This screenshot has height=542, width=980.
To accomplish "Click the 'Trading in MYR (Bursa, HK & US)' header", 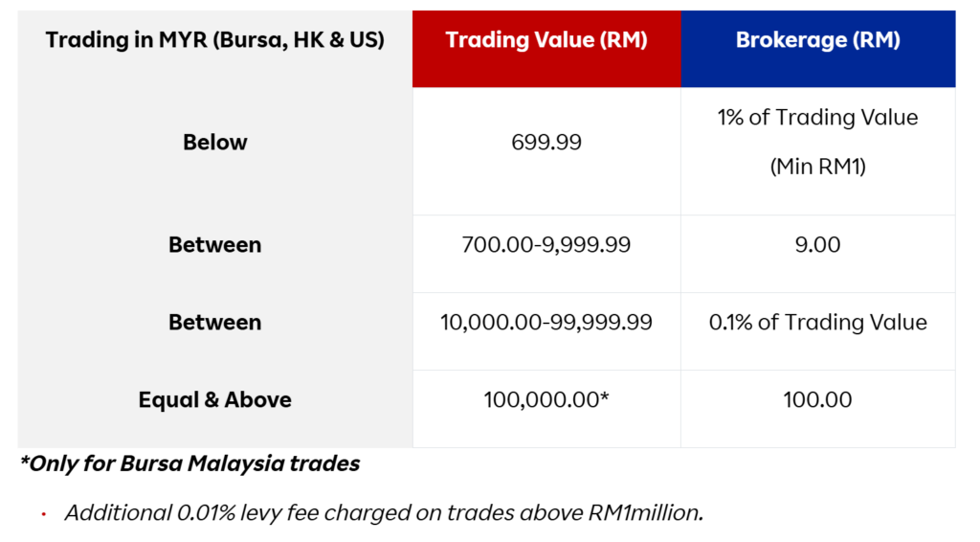I will (214, 40).
